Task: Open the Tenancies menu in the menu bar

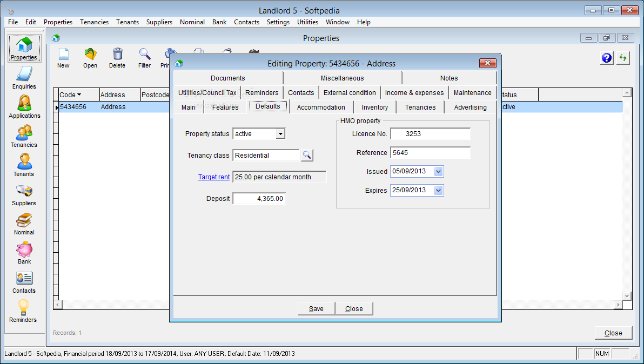Action: pyautogui.click(x=95, y=22)
